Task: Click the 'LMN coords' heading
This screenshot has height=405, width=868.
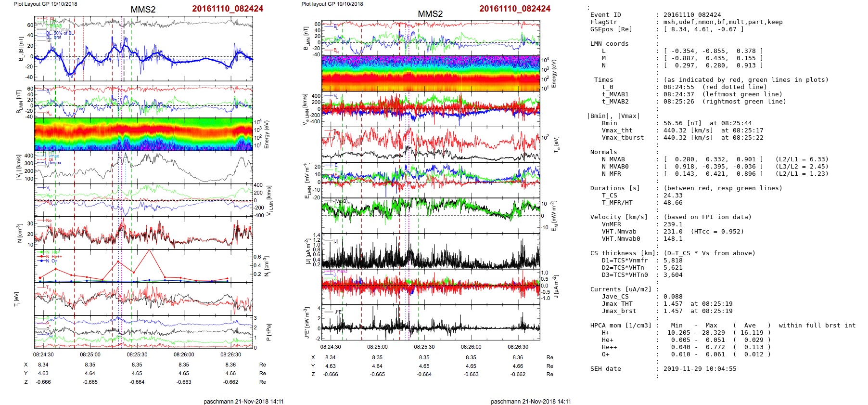Action: point(609,44)
